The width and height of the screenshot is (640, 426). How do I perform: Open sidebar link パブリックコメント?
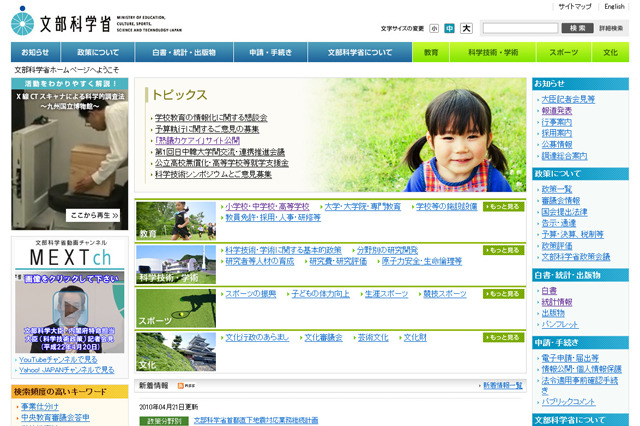tap(569, 402)
